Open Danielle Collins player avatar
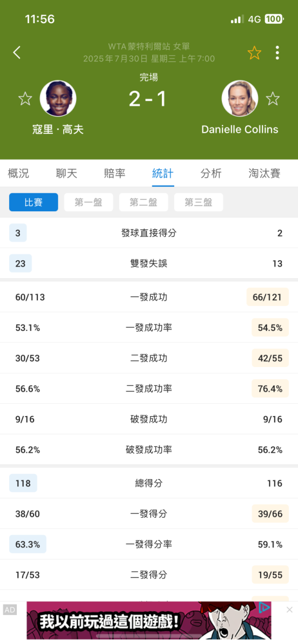Viewport: 298px width, 644px height. click(x=239, y=99)
